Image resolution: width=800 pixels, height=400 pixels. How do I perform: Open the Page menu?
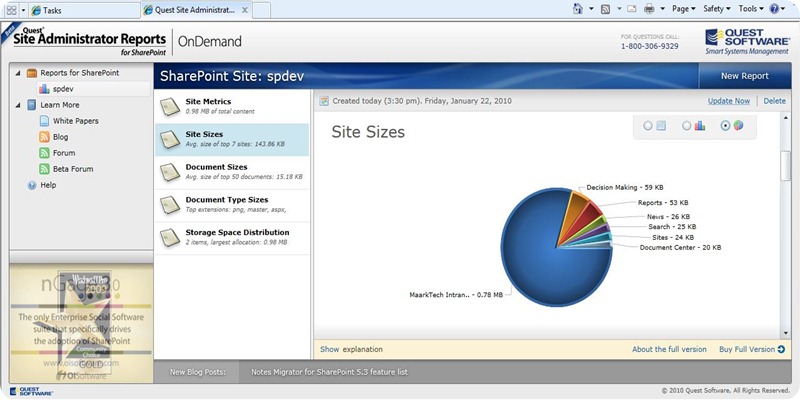point(683,9)
